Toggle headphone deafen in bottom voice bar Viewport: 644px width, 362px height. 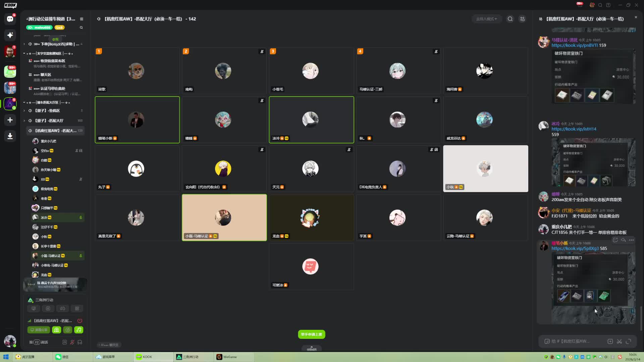coord(80,342)
